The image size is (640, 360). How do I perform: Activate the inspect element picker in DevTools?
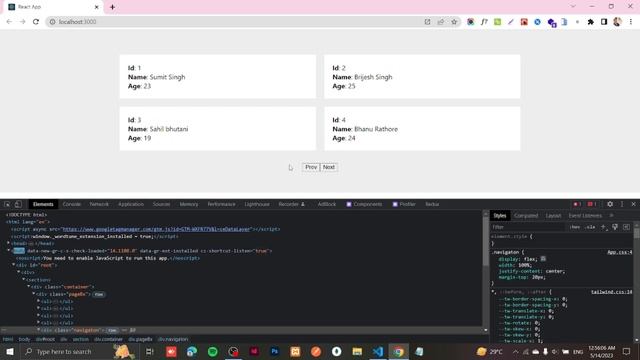(7, 204)
